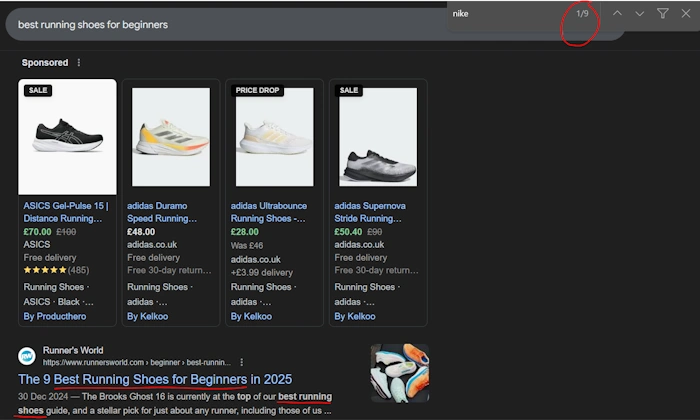The height and width of the screenshot is (420, 700).
Task: Click the £70.00 ASICS price
Action: [x=37, y=232]
